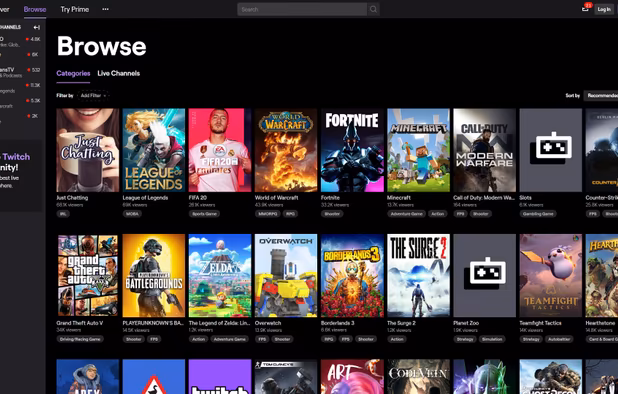Select the Gambling Game tag under Slots
618x394 pixels.
(538, 214)
